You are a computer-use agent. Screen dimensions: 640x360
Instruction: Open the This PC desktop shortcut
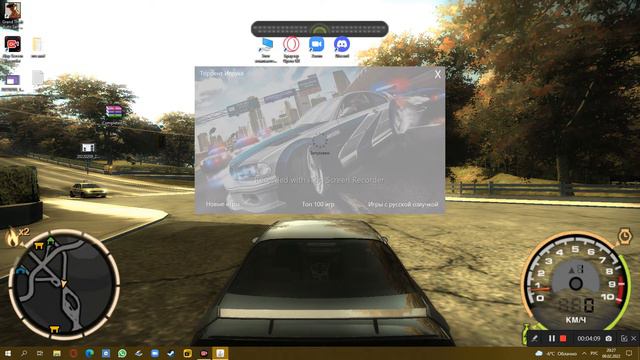pos(266,50)
